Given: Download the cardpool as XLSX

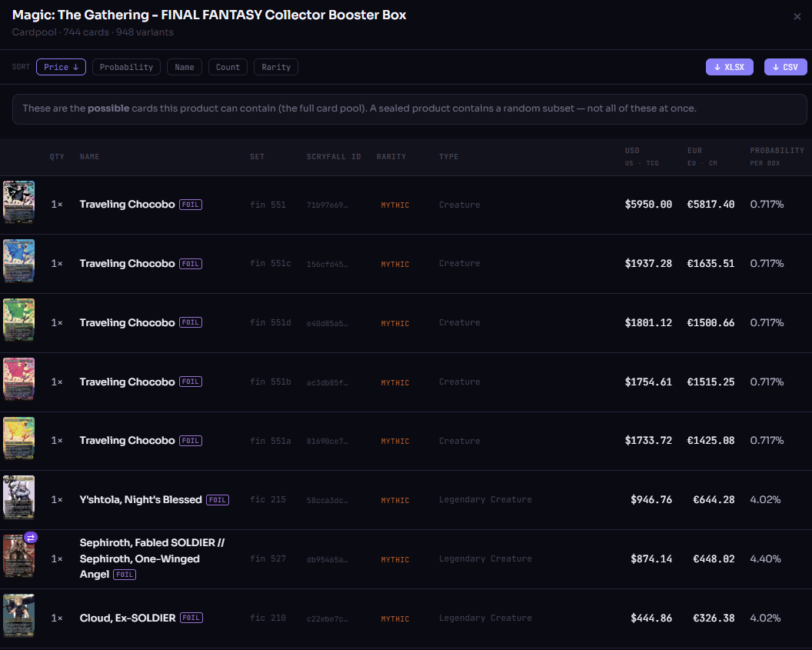Looking at the screenshot, I should (x=729, y=67).
